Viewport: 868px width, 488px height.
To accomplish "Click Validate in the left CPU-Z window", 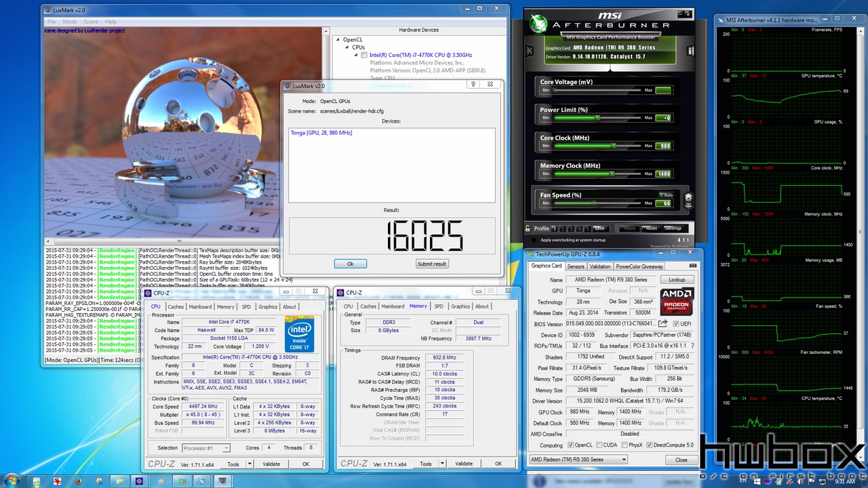I will [271, 464].
